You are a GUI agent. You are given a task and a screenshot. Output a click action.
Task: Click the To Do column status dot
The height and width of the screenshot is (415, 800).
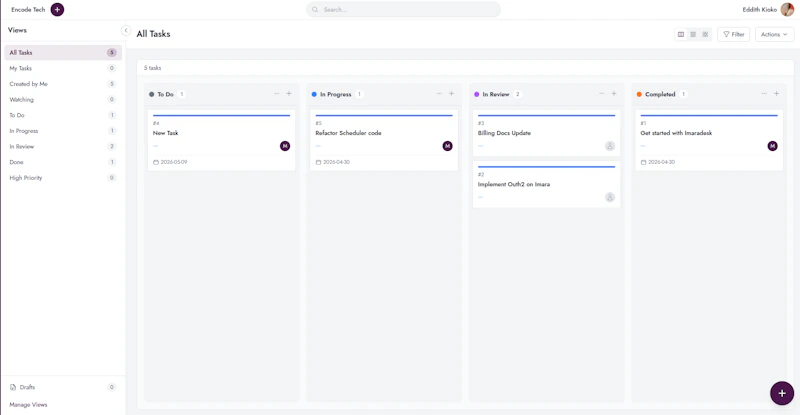point(152,94)
